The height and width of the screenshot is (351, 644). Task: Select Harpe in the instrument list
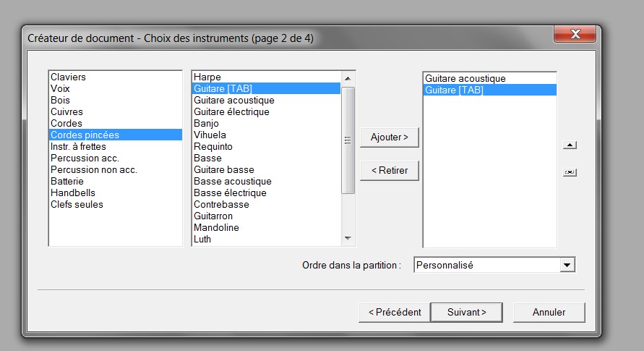[x=207, y=77]
